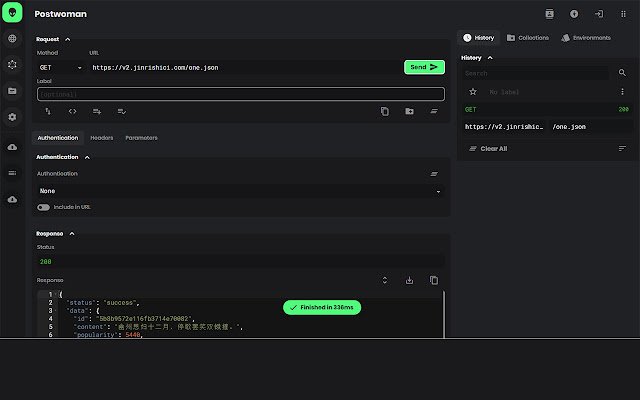This screenshot has height=400, width=640.
Task: Save request to collection folder icon
Action: (x=409, y=111)
